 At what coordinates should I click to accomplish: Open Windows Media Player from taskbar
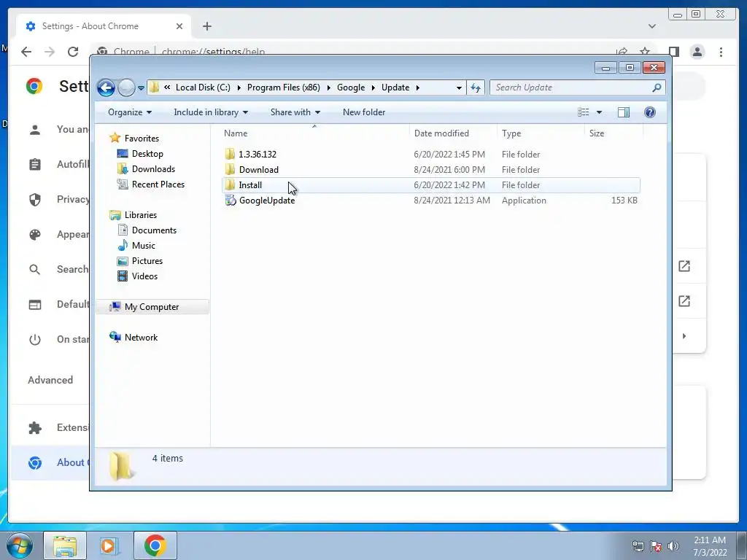[x=109, y=545]
